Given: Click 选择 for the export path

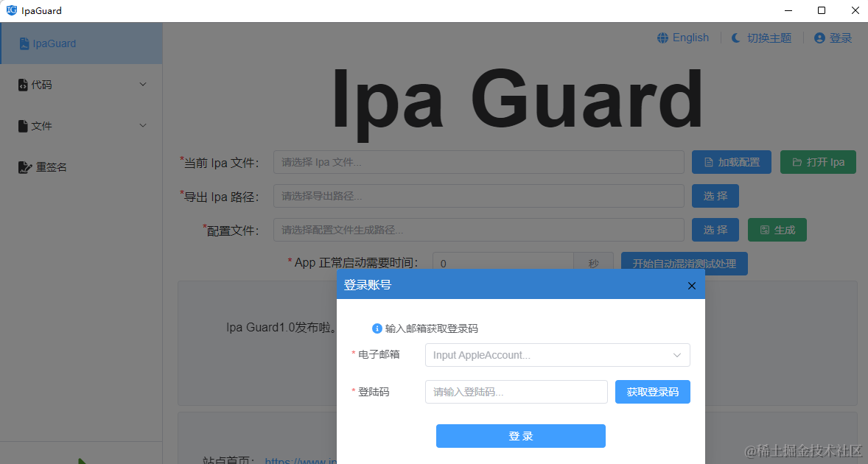Looking at the screenshot, I should [715, 196].
